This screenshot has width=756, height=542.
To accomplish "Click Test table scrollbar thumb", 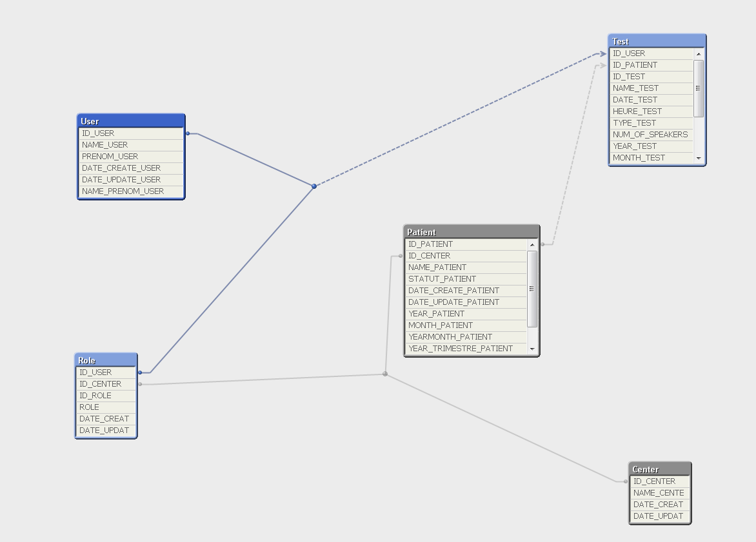I will tap(699, 88).
